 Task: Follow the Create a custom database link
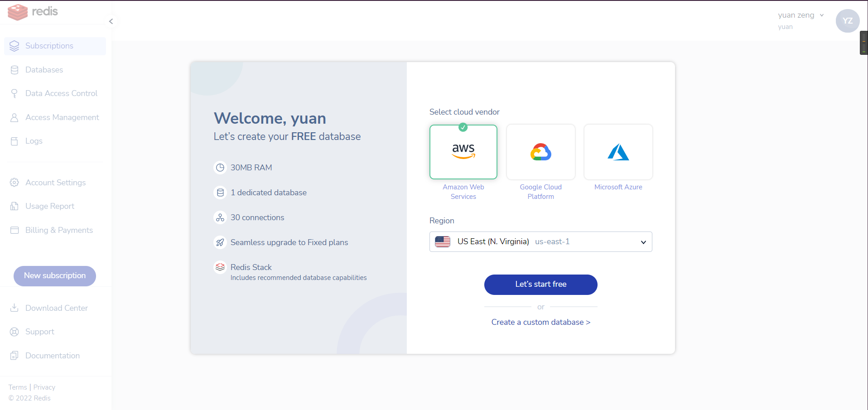tap(540, 322)
